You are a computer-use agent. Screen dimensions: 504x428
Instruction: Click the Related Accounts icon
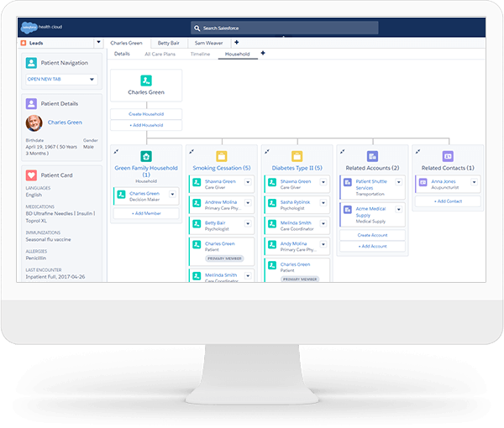click(372, 156)
